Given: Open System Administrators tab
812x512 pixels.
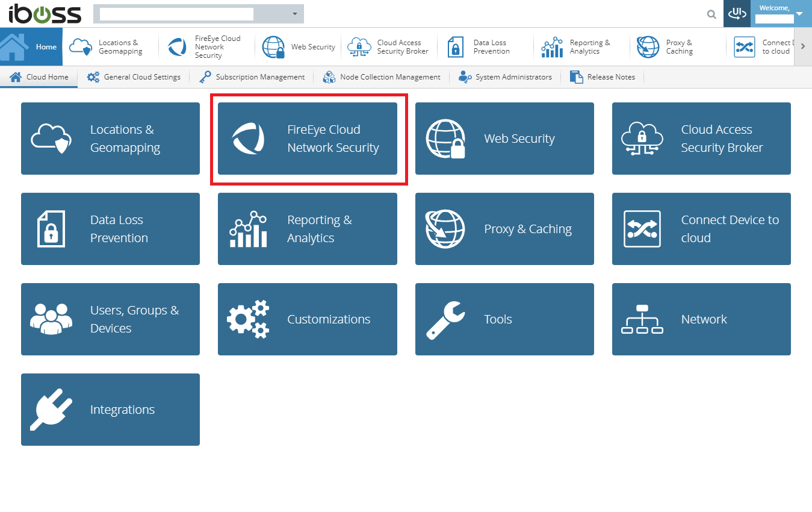Looking at the screenshot, I should [x=505, y=77].
